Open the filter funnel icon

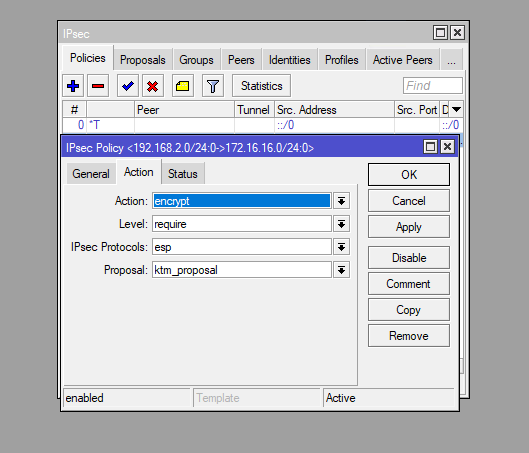click(x=213, y=86)
